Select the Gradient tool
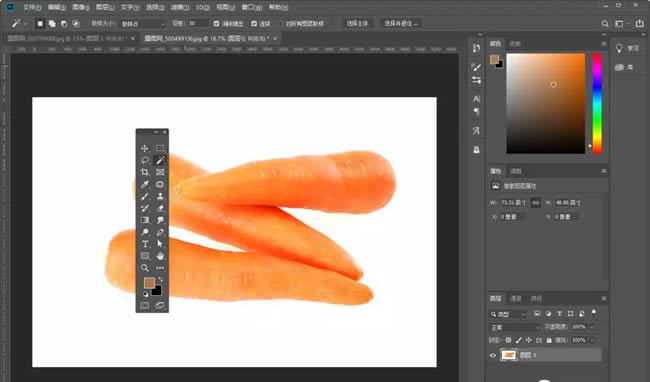Image resolution: width=650 pixels, height=382 pixels. (x=145, y=220)
